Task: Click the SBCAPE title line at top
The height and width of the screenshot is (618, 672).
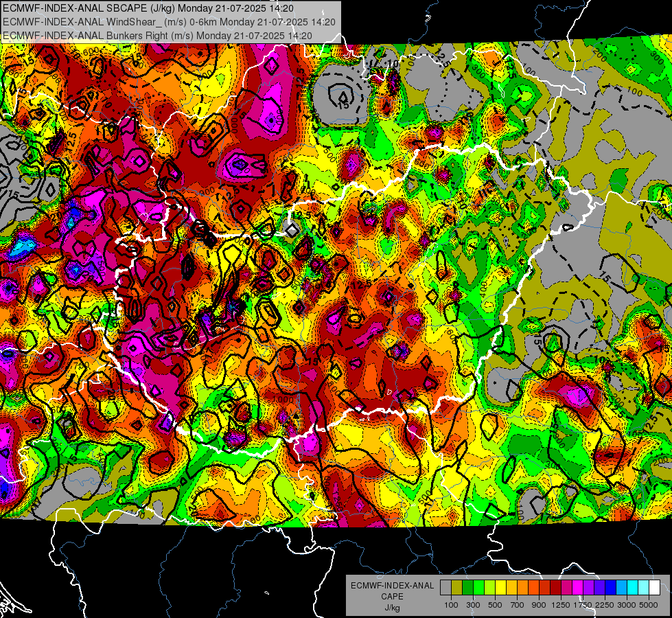Action: pyautogui.click(x=148, y=8)
